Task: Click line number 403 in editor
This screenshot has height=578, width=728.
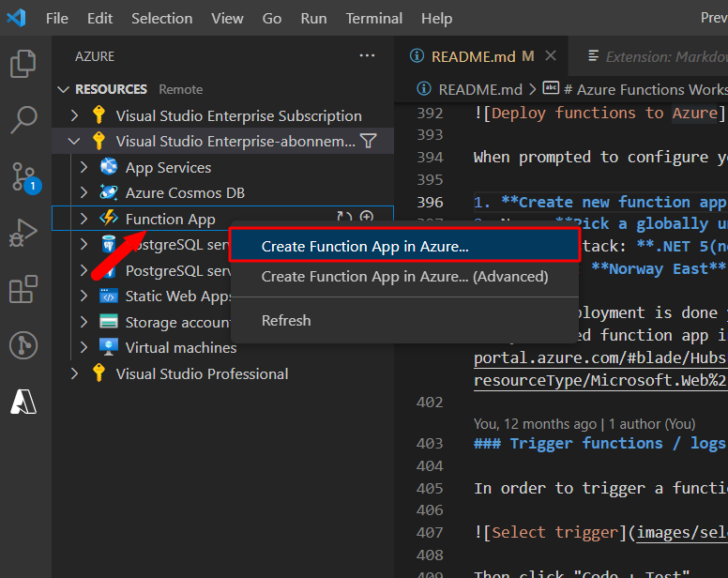Action: pyautogui.click(x=430, y=444)
